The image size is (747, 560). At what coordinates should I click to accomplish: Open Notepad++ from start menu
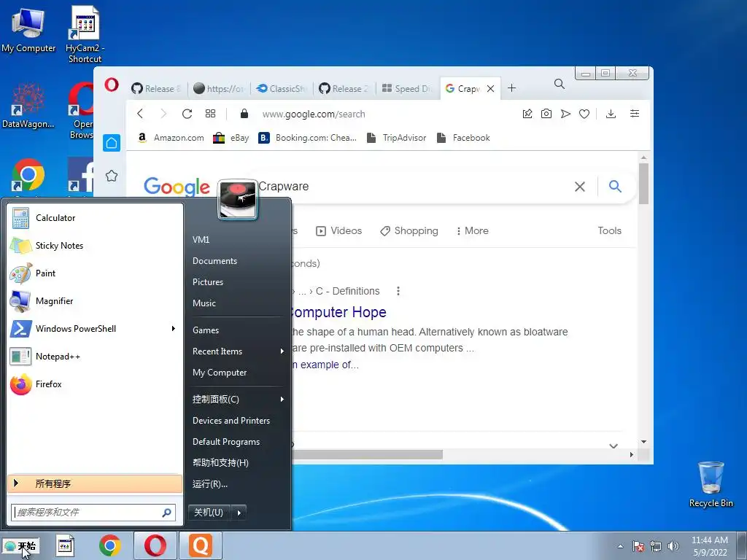[94, 357]
